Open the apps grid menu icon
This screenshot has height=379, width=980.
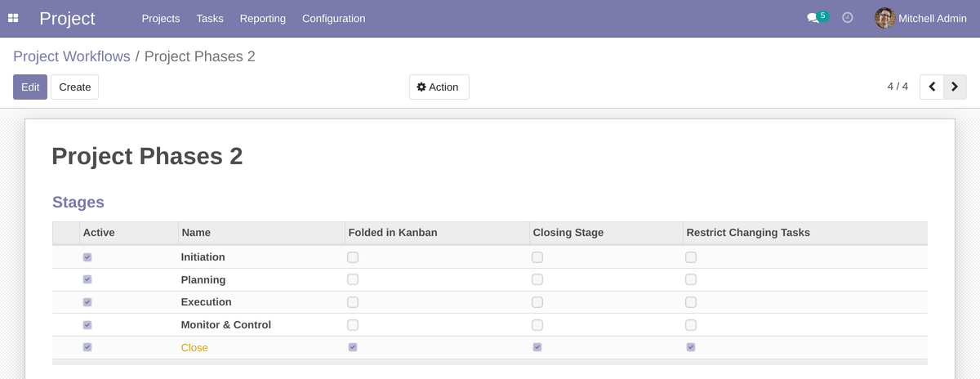tap(13, 18)
